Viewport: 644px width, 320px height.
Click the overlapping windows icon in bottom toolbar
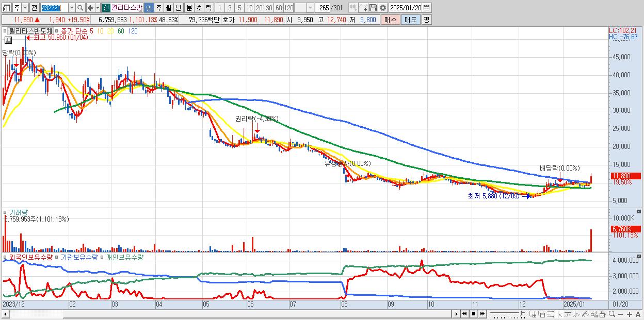pos(541,314)
